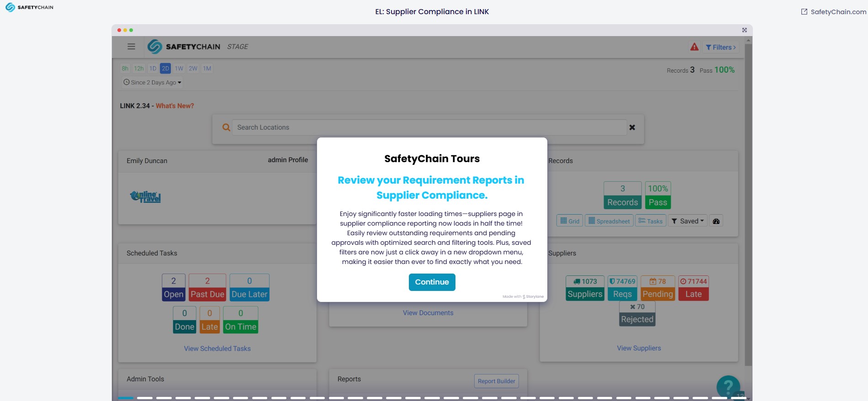The image size is (868, 401).
Task: Select the 1W time range
Action: tap(179, 69)
